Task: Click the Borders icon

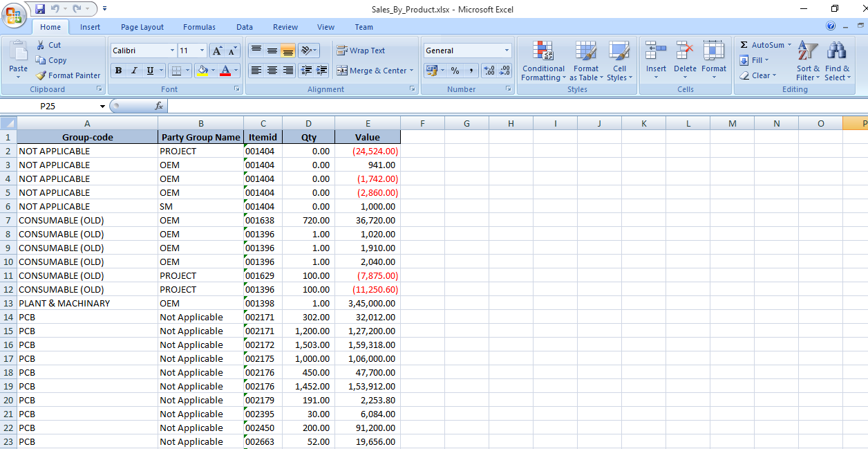Action: (176, 71)
